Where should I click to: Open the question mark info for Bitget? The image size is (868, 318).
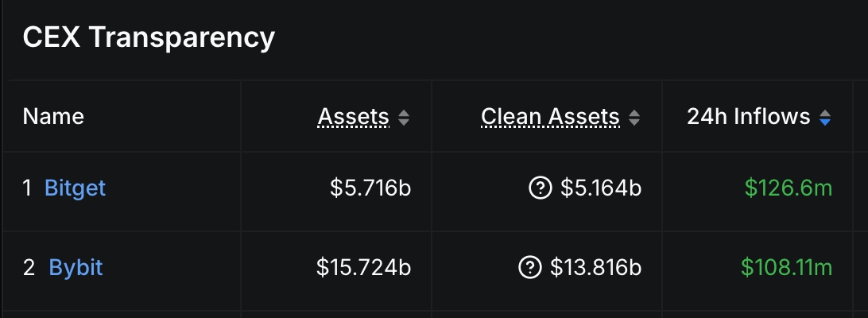coord(540,188)
